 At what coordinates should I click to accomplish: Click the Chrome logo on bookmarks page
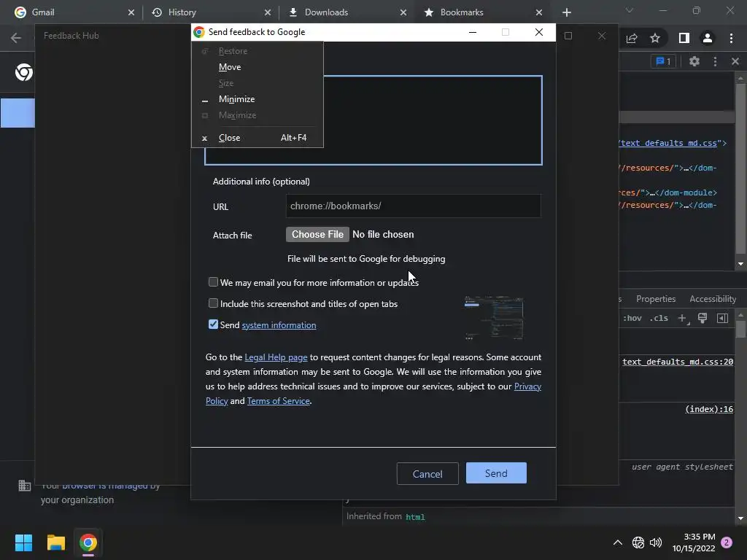[x=24, y=72]
